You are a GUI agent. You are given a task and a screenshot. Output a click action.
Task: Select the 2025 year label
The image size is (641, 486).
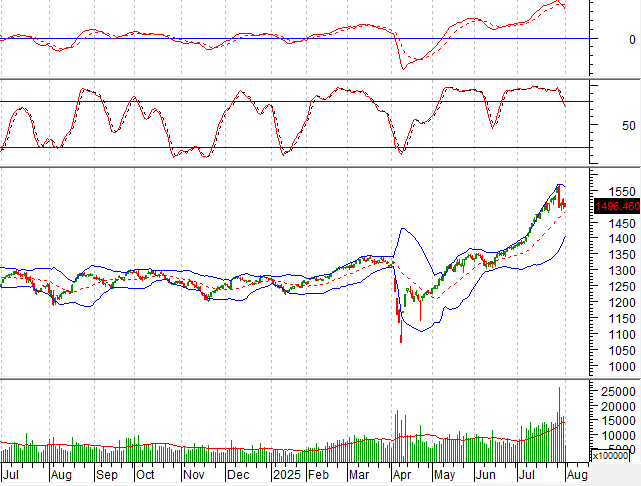pyautogui.click(x=287, y=475)
